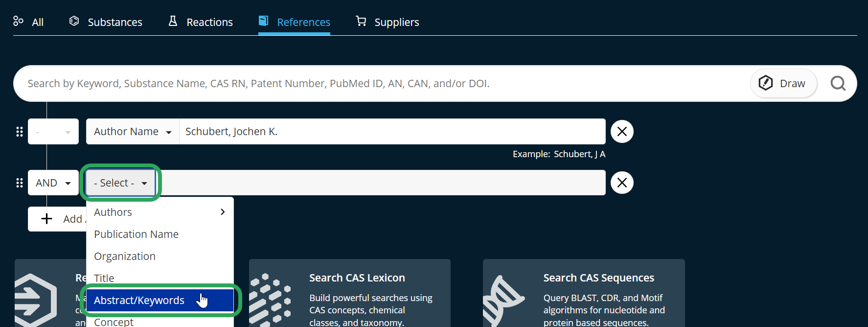Click the All molecules icon
This screenshot has height=327, width=868.
19,21
